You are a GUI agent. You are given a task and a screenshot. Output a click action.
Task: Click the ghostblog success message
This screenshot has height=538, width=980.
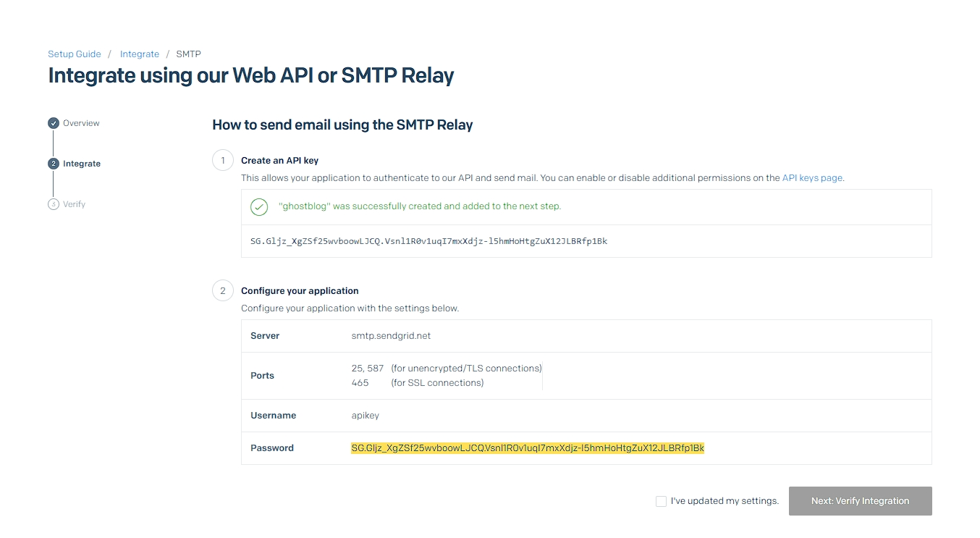(x=420, y=206)
